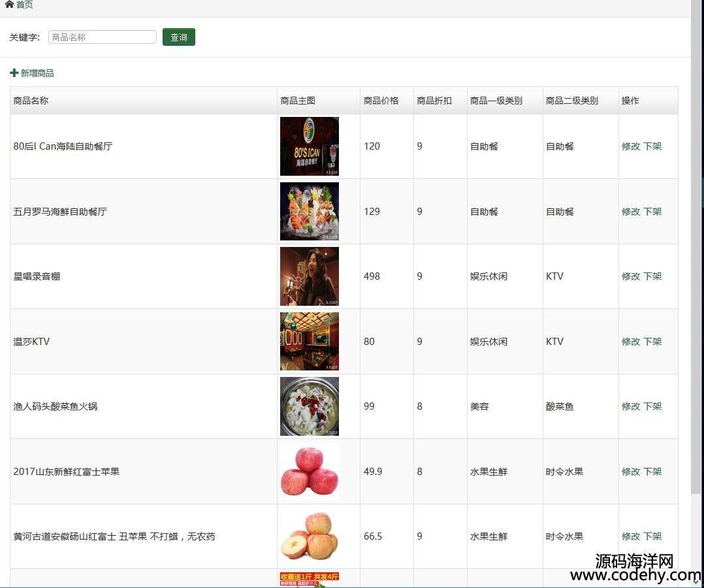
Task: Select product name 渔人码头酸菜鱼火锅
Action: 56,406
